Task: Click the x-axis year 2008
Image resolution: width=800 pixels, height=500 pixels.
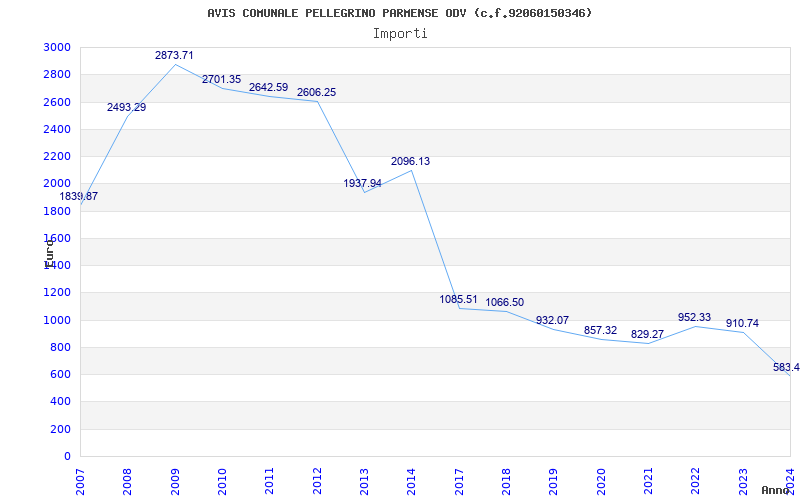Action: click(x=128, y=482)
